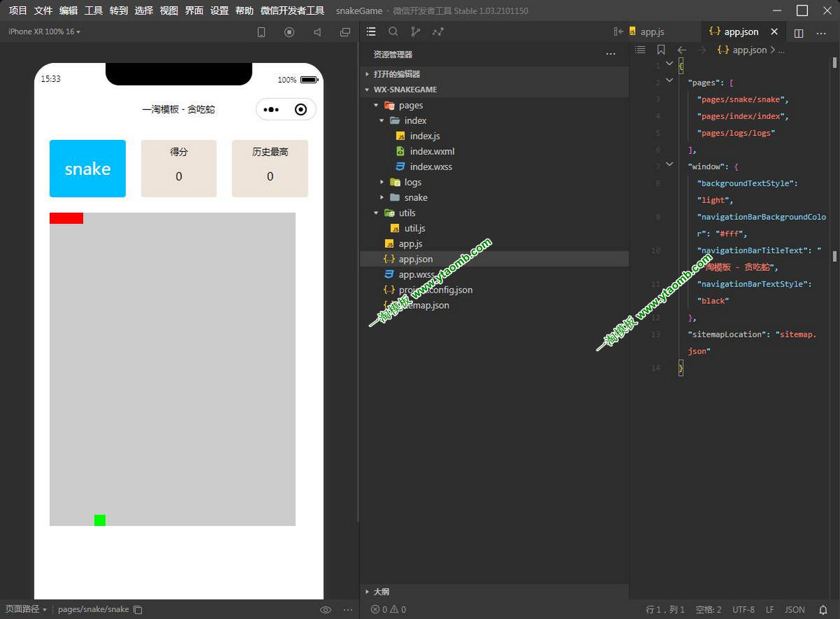Toggle the preview eye icon in status bar
This screenshot has height=619, width=840.
tap(325, 610)
